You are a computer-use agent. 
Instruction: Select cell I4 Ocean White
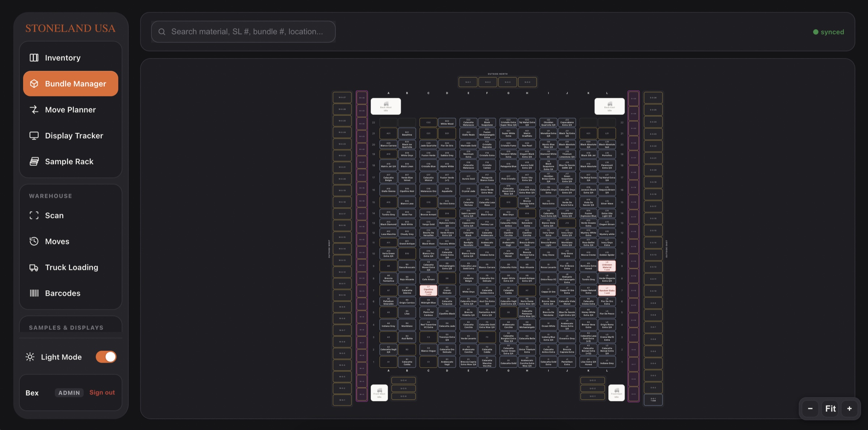[x=548, y=325]
